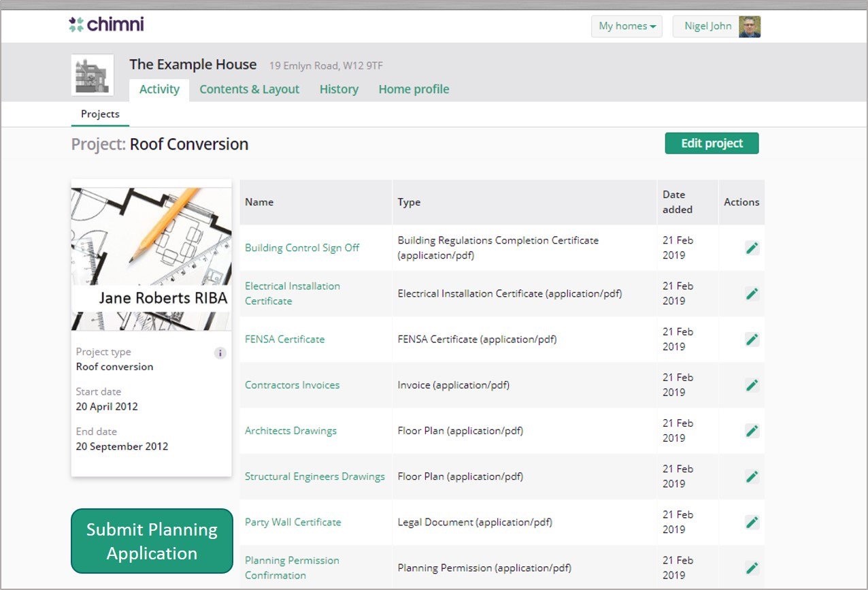Open the Structural Engineers Drawings link

pyautogui.click(x=315, y=476)
